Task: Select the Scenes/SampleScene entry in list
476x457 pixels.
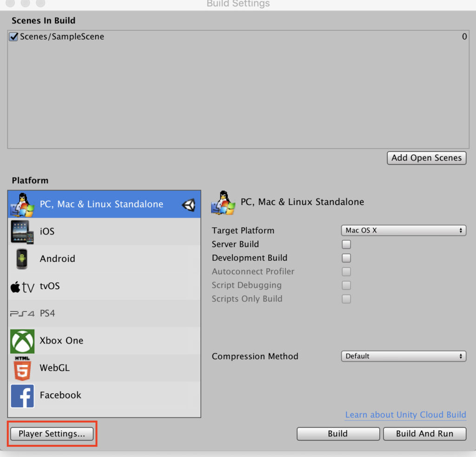Action: [x=62, y=37]
